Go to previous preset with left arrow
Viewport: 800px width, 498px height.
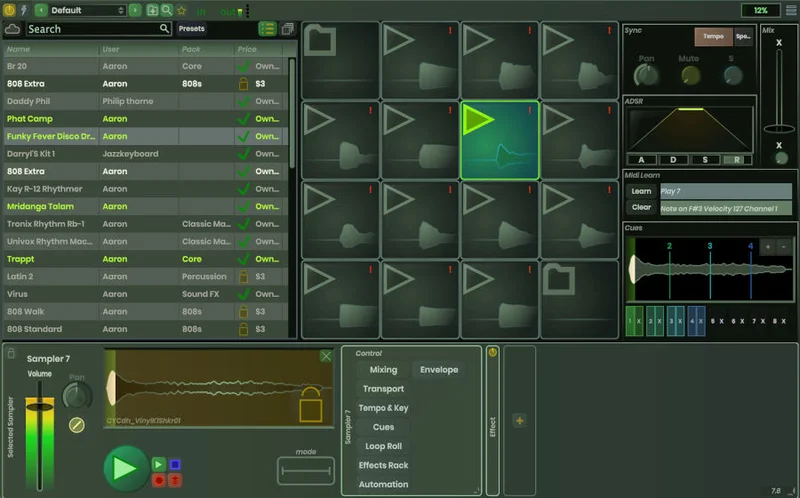point(41,10)
